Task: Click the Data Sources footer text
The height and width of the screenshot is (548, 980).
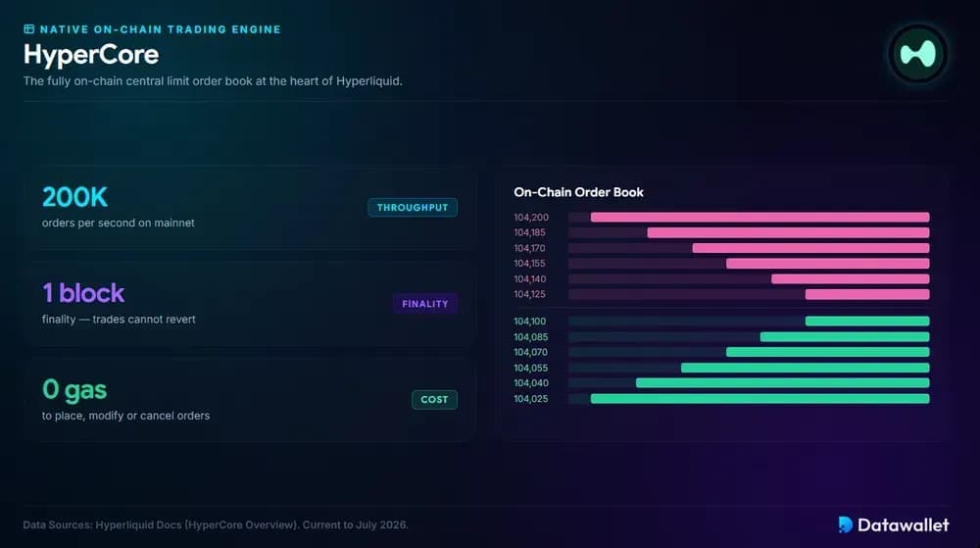Action: [216, 524]
